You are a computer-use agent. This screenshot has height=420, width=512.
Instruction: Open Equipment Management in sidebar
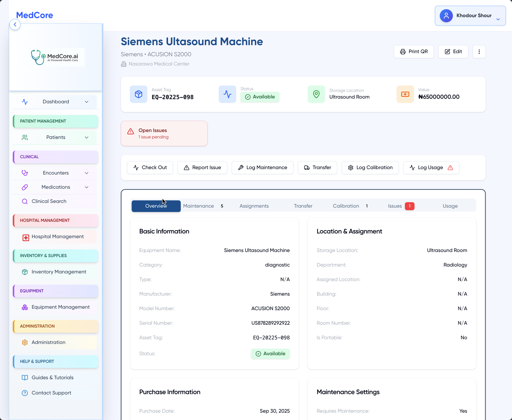pyautogui.click(x=60, y=307)
